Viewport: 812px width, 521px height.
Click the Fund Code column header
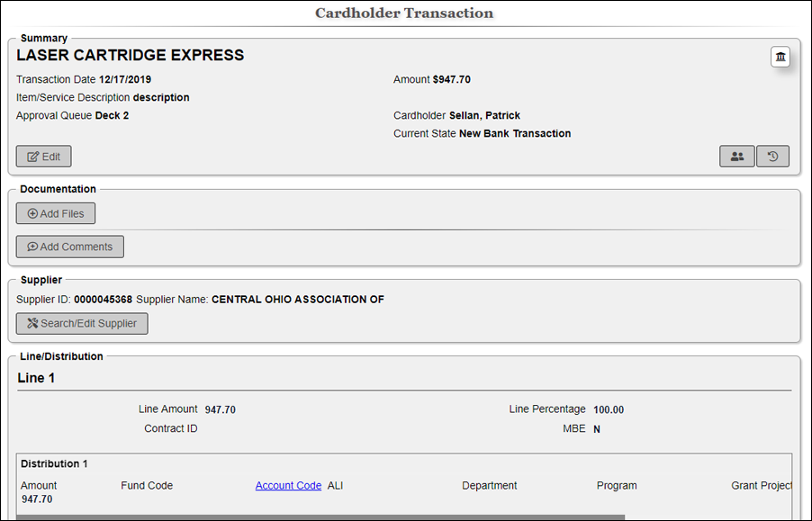pos(147,485)
